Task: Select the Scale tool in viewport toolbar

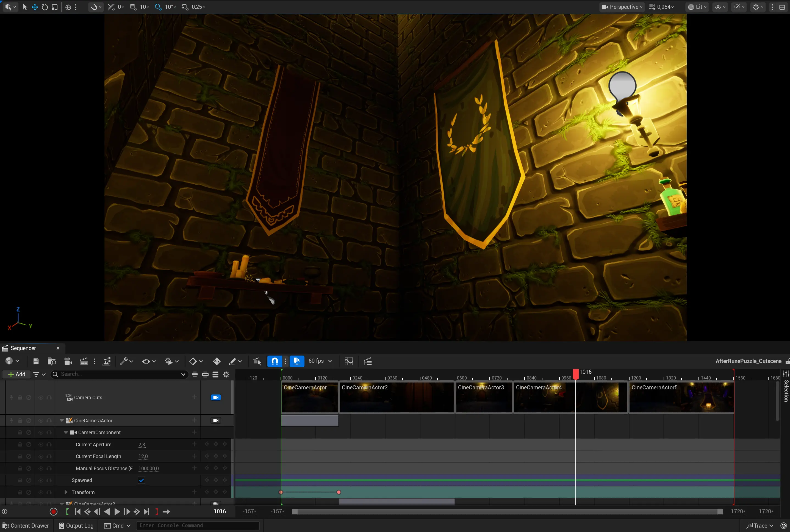Action: [x=55, y=7]
